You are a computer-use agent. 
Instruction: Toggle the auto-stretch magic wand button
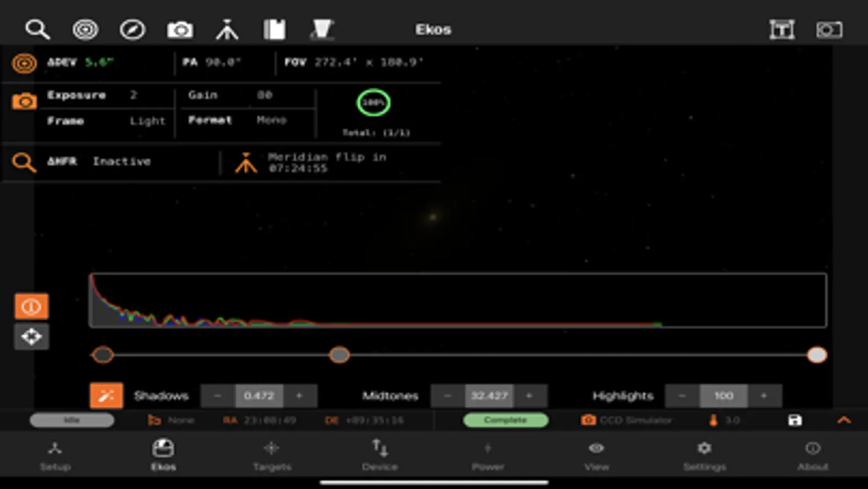pos(106,396)
